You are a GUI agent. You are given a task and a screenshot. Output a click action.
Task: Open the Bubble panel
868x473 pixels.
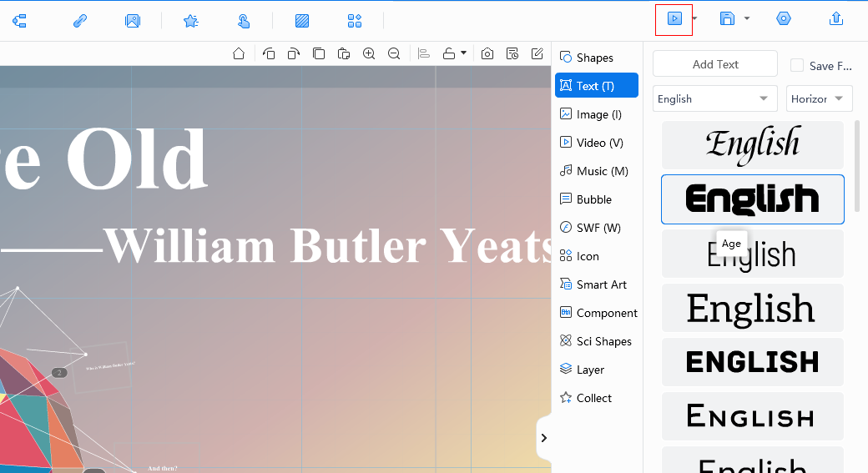[596, 199]
